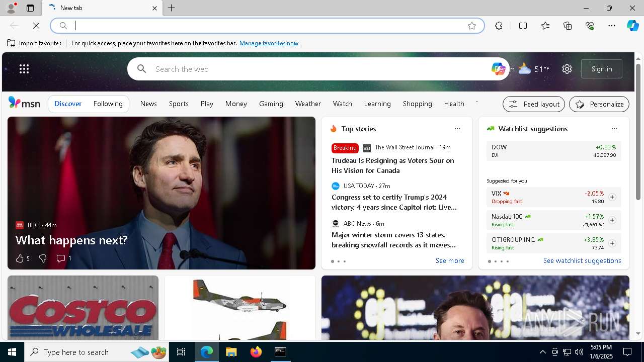The width and height of the screenshot is (644, 362).
Task: Open the Costco Wholesale story thumbnail
Action: pyautogui.click(x=83, y=308)
